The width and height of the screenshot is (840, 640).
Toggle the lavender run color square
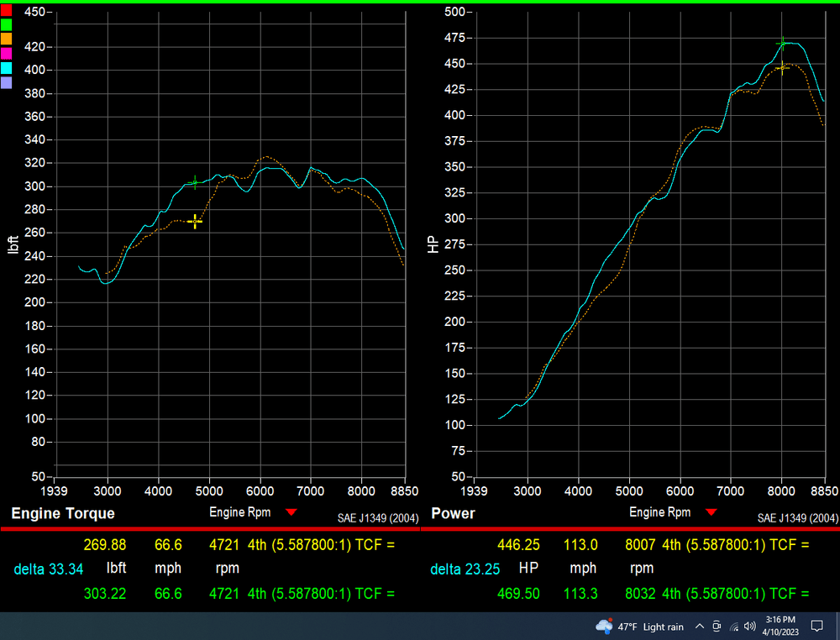point(6,82)
